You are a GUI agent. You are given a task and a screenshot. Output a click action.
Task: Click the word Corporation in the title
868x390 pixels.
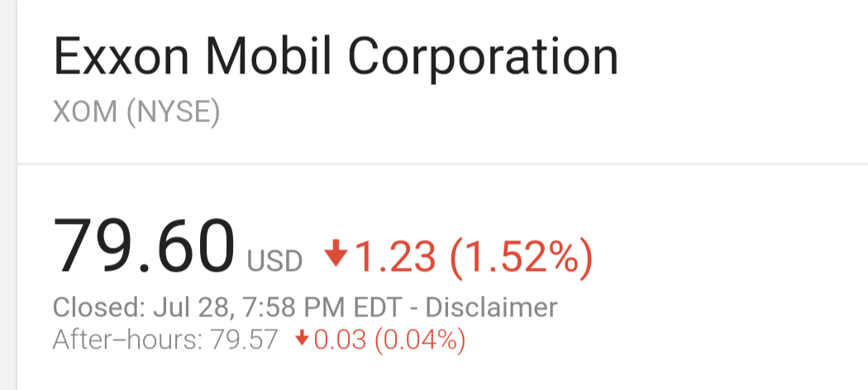tap(484, 59)
